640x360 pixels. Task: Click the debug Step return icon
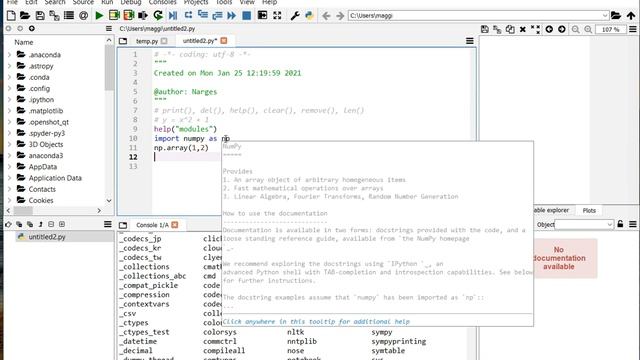(217, 16)
